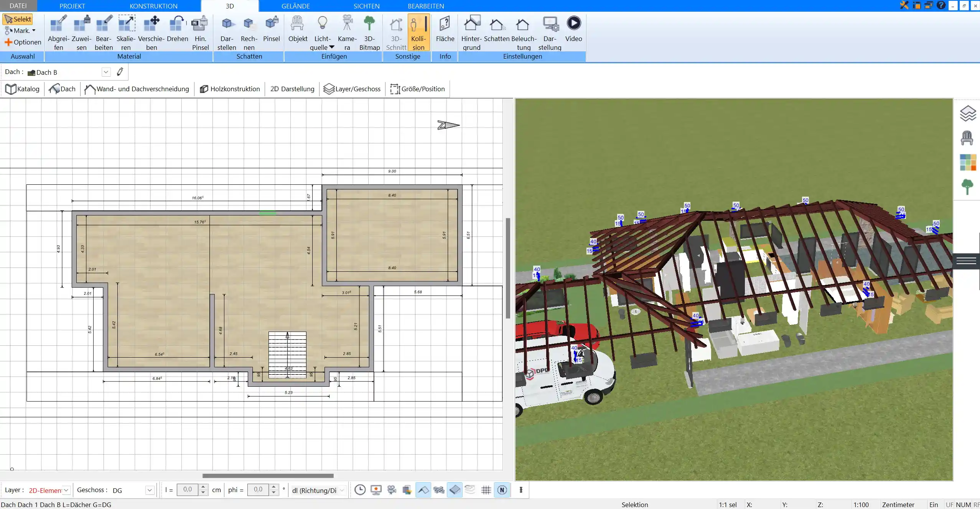The height and width of the screenshot is (509, 980).
Task: Open the layers stack icon in right sidebar
Action: pos(967,113)
